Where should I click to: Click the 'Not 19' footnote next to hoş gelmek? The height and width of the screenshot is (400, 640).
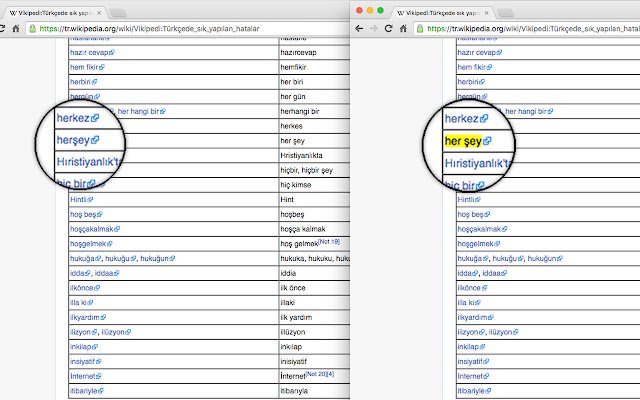(x=329, y=242)
